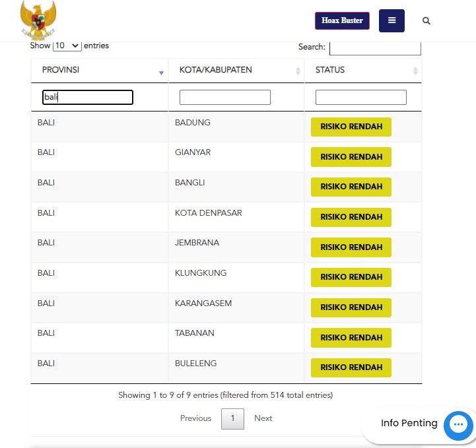The width and height of the screenshot is (476, 448).
Task: Select page 1 in pagination
Action: point(232,418)
